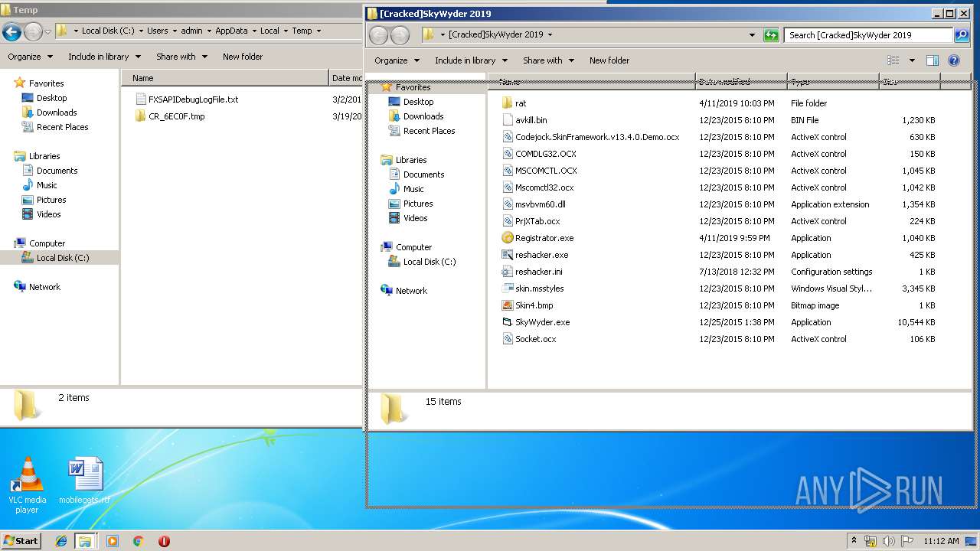Click the FXSAPIDebugLogFile.txt icon in Temp window
Viewport: 980px width, 551px height.
140,99
